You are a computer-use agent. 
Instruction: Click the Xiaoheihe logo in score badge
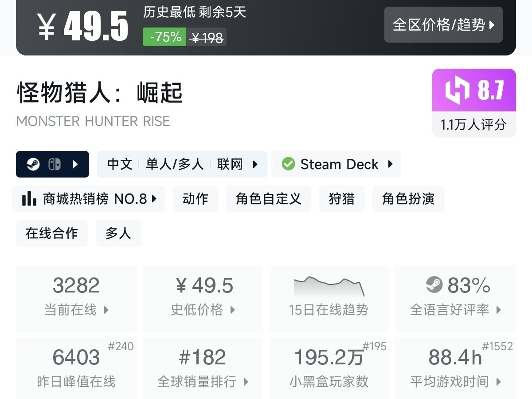pos(457,91)
